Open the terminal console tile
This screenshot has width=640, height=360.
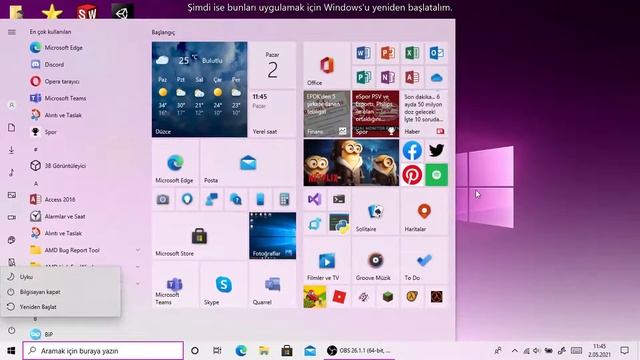tap(339, 199)
